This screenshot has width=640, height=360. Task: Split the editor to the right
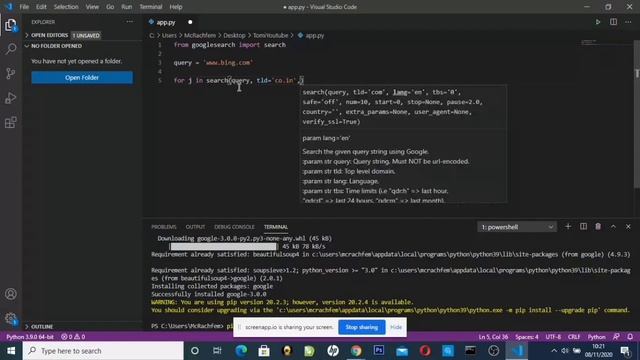(x=613, y=22)
